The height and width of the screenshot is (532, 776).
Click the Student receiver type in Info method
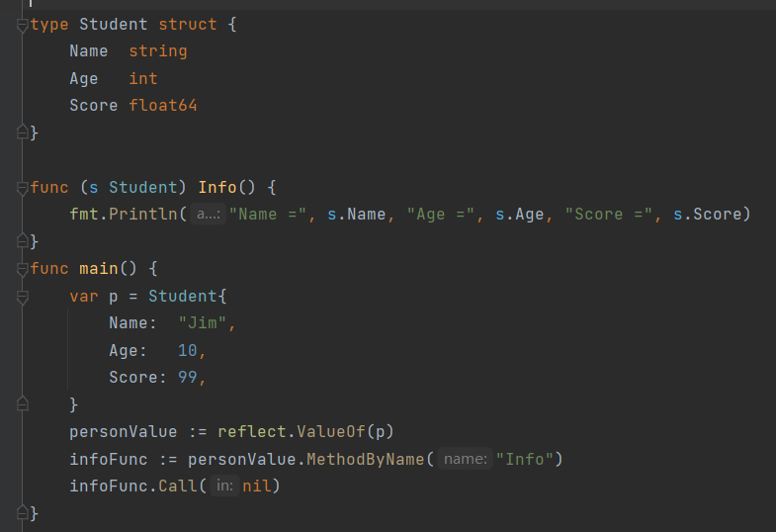pos(143,187)
